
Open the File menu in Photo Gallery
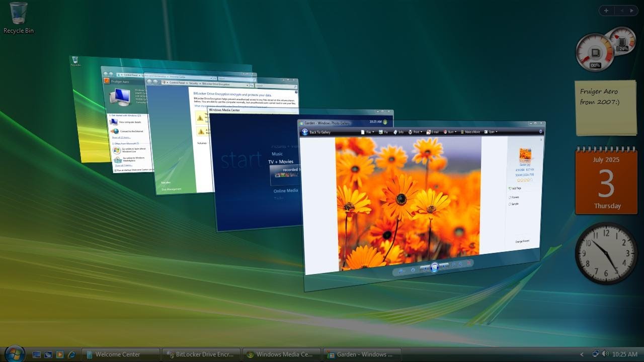point(368,132)
